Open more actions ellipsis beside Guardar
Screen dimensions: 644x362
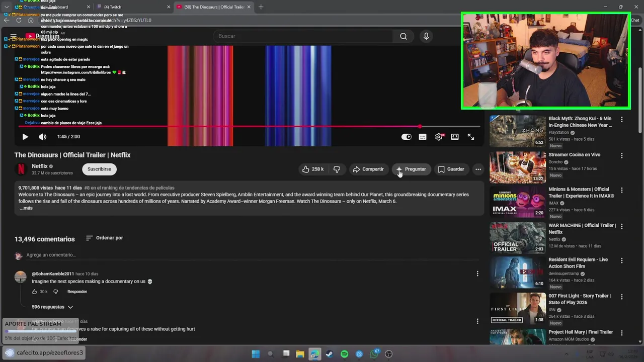point(478,169)
